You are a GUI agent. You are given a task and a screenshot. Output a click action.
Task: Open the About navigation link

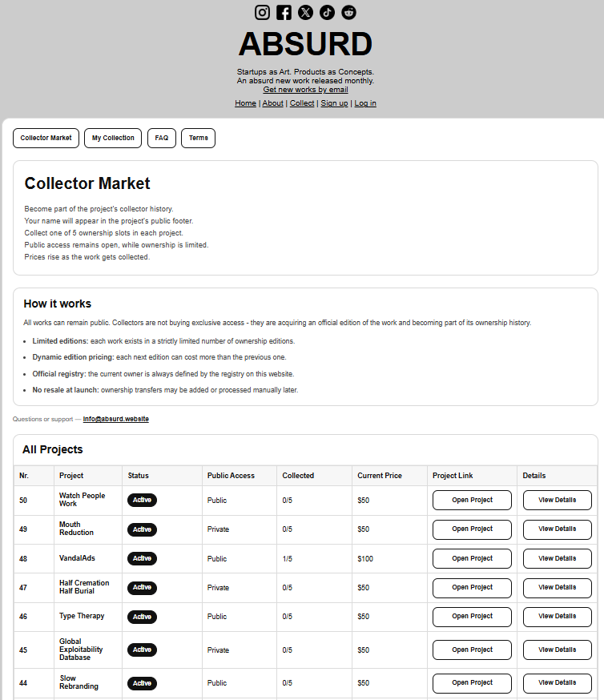tap(272, 103)
